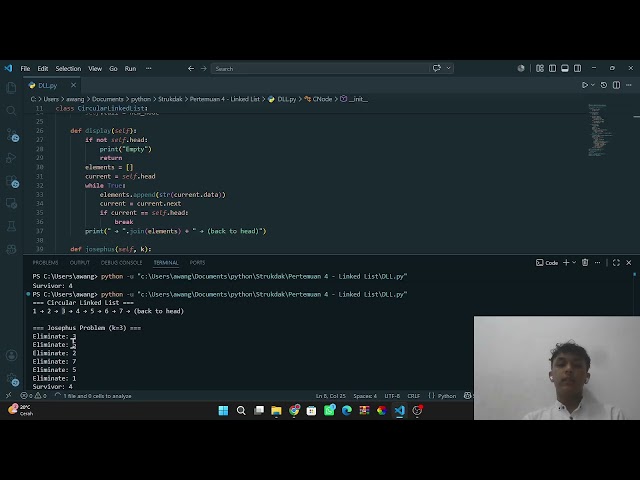Switch to the DEBUG CONSOLE tab

coord(121,262)
